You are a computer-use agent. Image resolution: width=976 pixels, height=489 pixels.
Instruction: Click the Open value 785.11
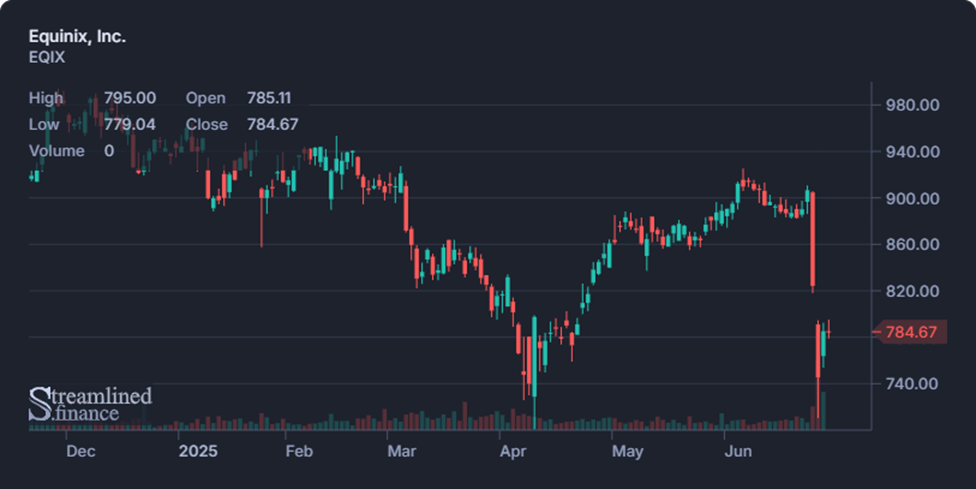(269, 98)
